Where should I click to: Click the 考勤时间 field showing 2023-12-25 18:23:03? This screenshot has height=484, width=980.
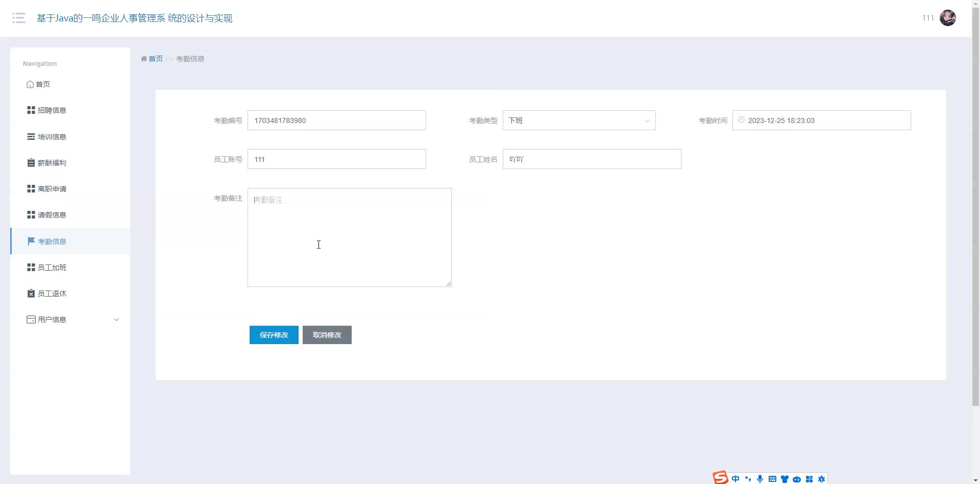pyautogui.click(x=821, y=120)
